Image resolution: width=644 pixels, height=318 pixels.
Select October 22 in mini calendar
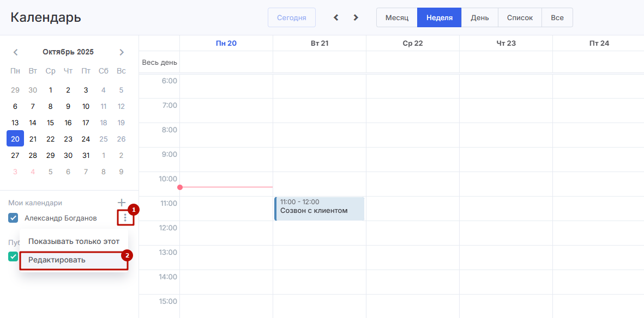tap(51, 139)
